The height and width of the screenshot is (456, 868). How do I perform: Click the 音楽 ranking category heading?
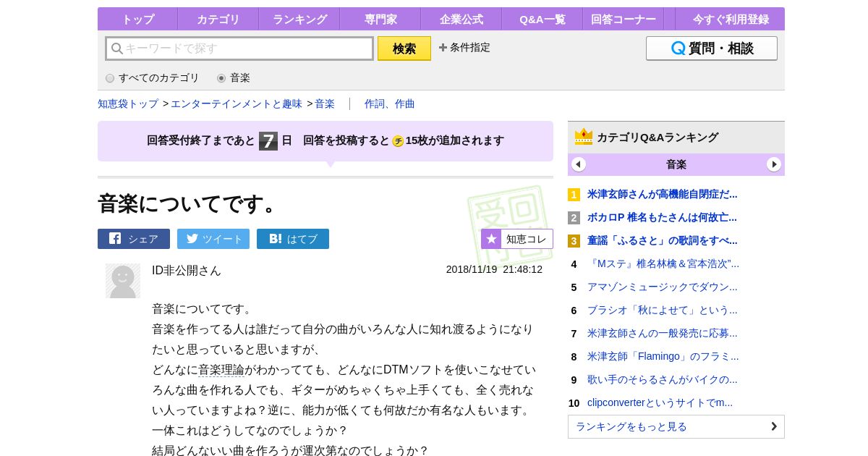click(676, 164)
